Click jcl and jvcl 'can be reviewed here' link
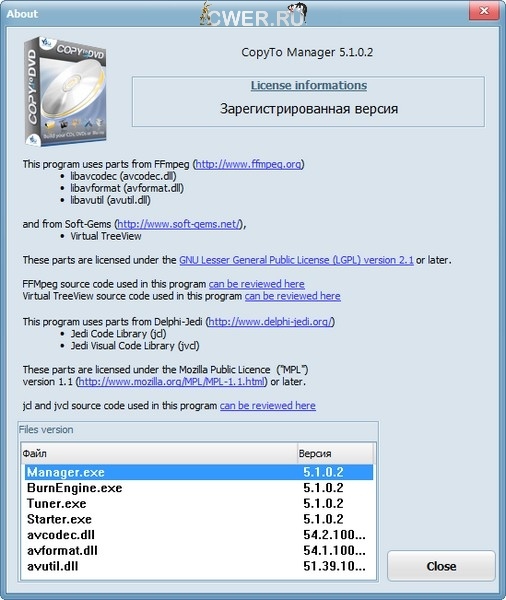The image size is (506, 600). [x=268, y=405]
